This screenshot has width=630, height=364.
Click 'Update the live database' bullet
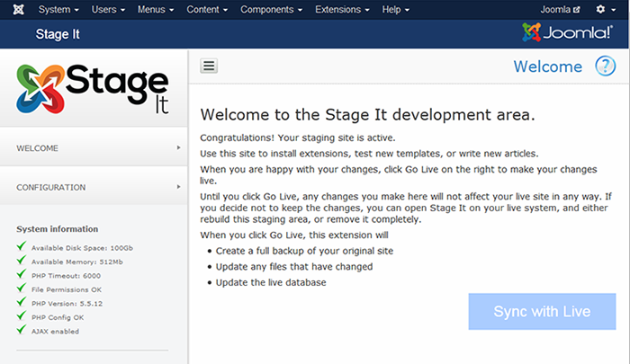[x=271, y=282]
